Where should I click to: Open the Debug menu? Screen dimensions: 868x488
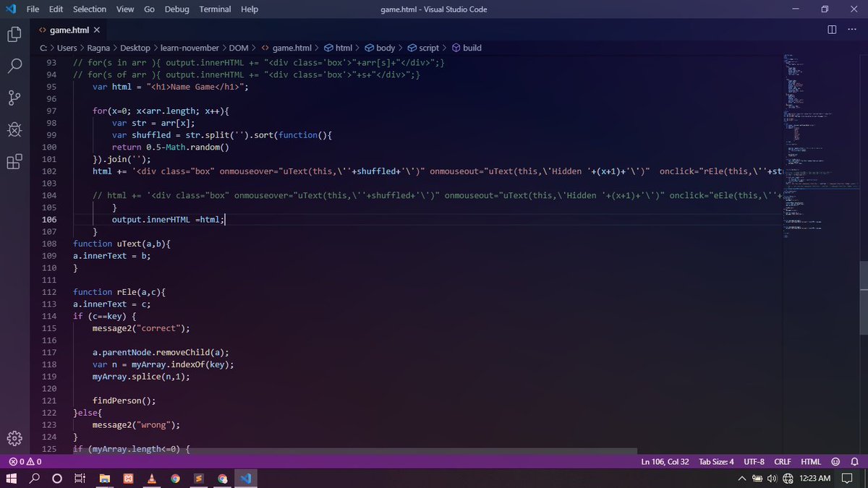176,9
